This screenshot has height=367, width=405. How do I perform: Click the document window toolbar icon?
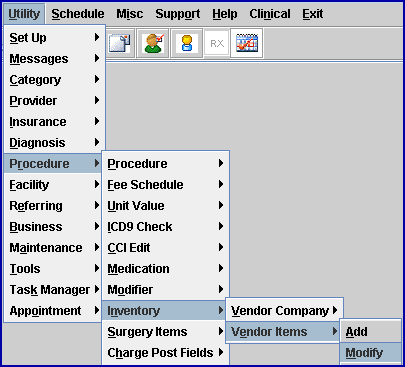(121, 43)
